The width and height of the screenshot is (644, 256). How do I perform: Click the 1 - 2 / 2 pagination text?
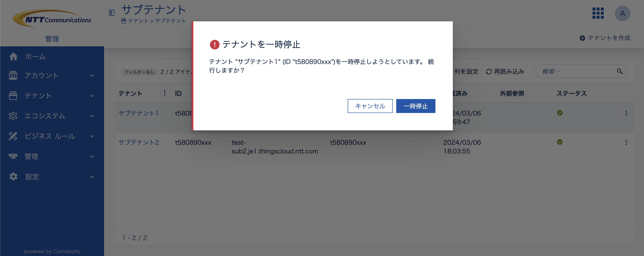tap(135, 238)
